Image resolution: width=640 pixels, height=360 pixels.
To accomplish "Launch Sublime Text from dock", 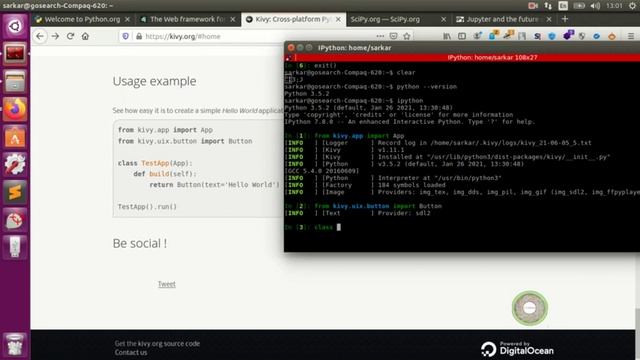I will (15, 192).
